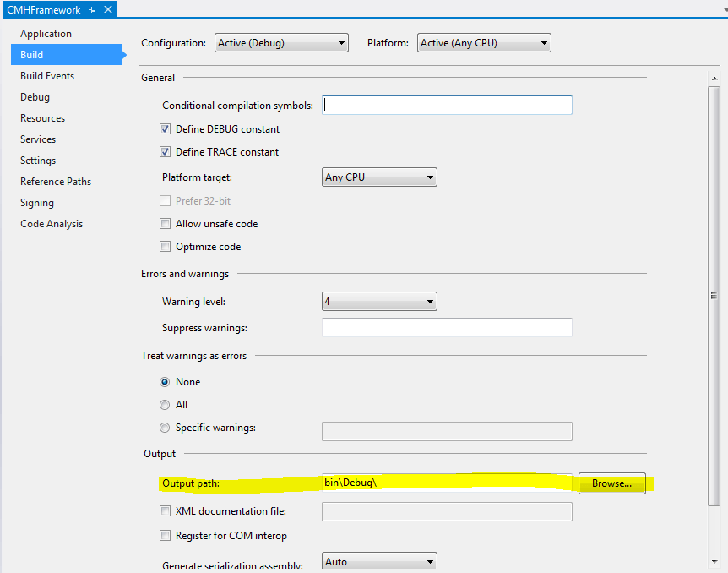This screenshot has height=573, width=728.
Task: Open the Signing tab
Action: (x=37, y=203)
